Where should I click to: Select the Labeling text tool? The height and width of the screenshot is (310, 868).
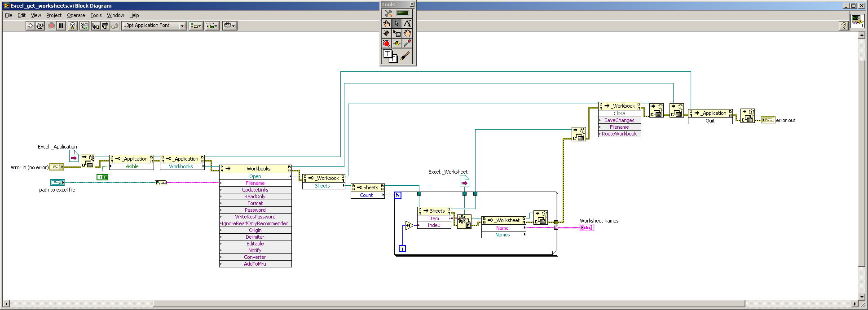coord(407,23)
